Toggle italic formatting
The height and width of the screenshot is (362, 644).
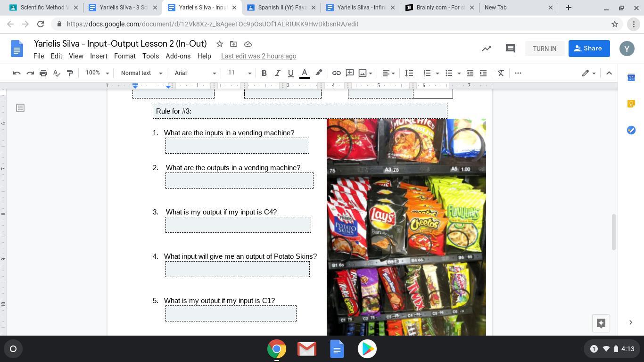click(x=277, y=73)
